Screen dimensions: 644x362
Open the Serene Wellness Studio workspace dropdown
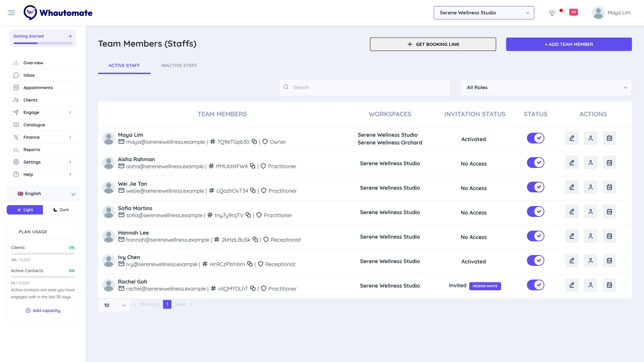[x=484, y=13]
